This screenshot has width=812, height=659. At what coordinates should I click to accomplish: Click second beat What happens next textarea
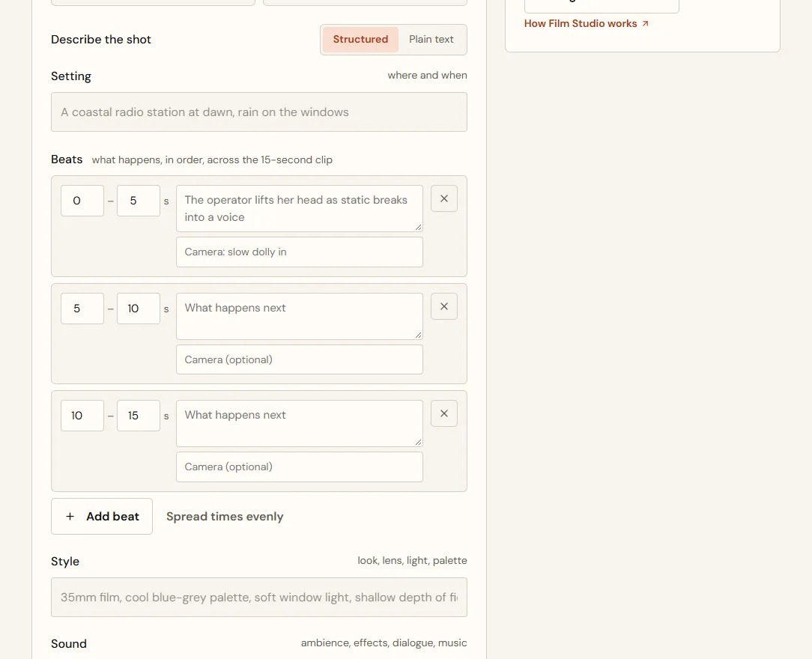(x=300, y=316)
